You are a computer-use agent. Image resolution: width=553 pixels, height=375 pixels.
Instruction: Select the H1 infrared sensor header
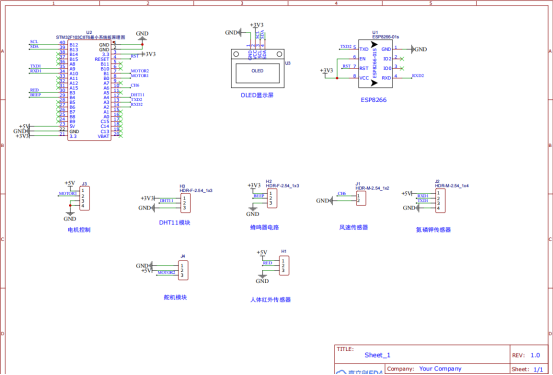284,266
